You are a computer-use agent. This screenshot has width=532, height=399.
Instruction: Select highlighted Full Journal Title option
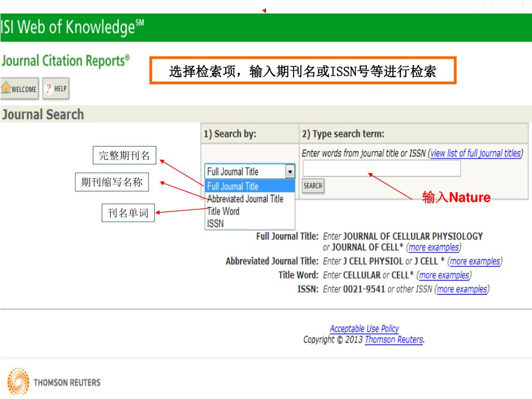[250, 187]
